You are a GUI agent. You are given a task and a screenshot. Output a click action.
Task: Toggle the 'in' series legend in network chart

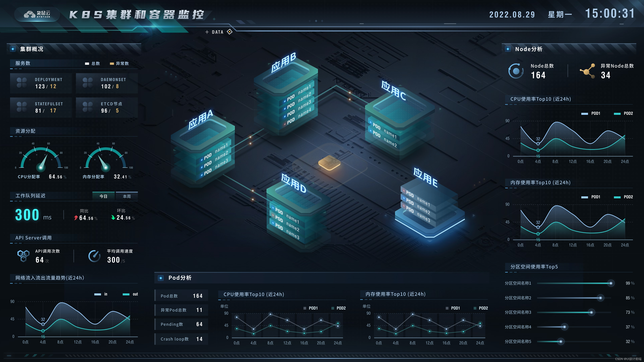click(101, 294)
